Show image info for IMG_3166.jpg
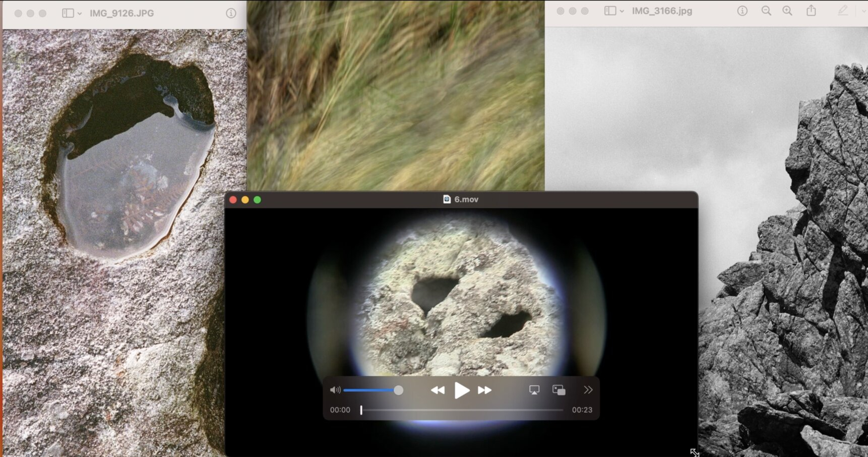Image resolution: width=868 pixels, height=457 pixels. (x=742, y=11)
